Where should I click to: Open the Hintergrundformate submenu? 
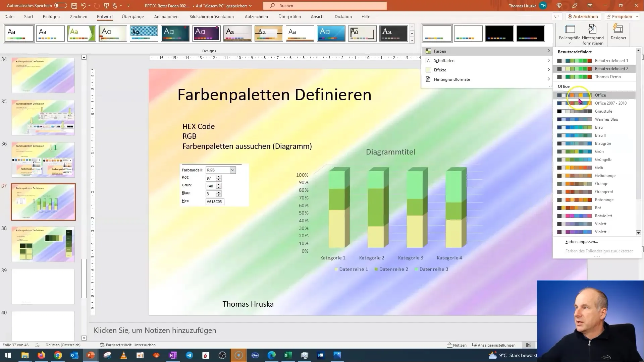[x=452, y=79]
